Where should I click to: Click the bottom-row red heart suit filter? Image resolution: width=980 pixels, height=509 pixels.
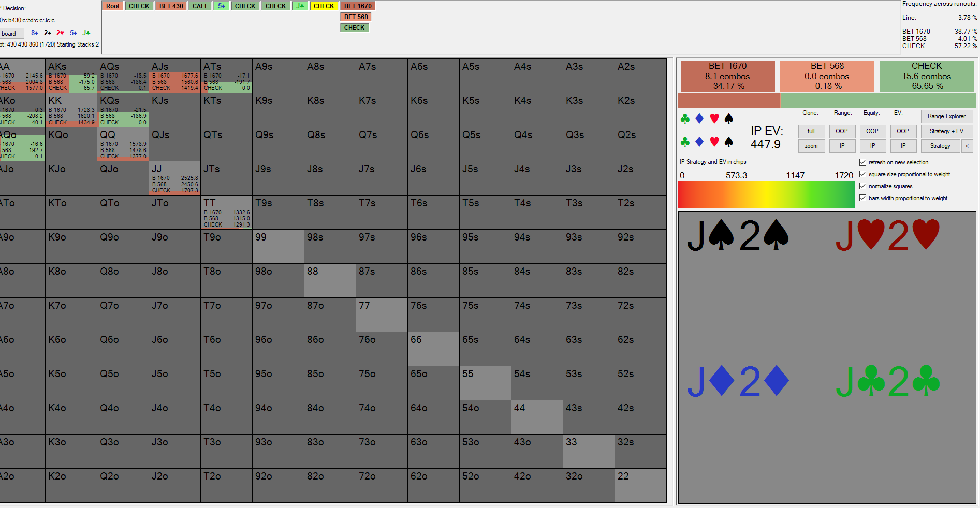(x=714, y=141)
